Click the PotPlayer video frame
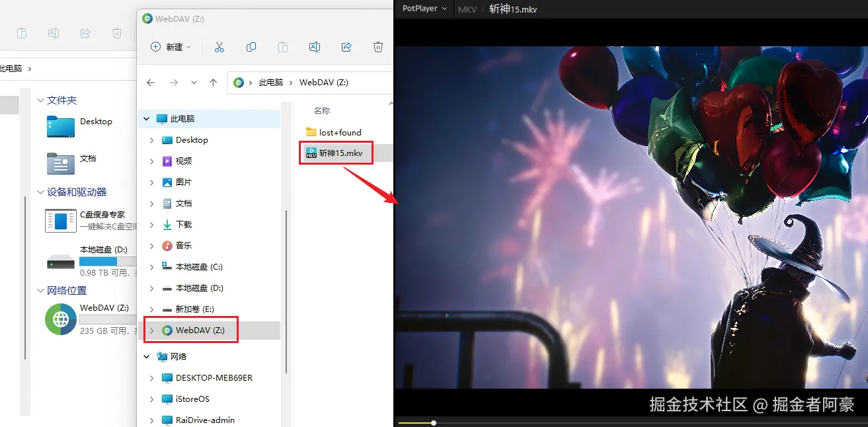 point(631,217)
